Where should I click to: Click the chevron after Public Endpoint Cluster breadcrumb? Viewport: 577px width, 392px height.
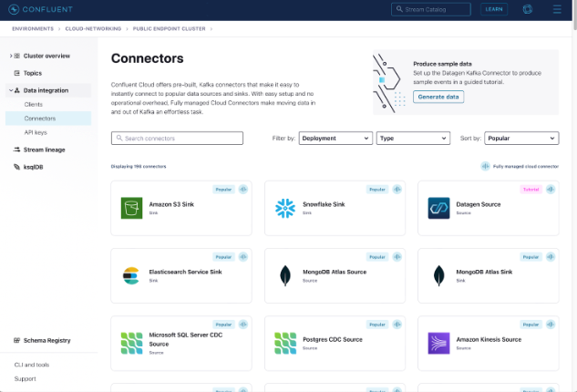[x=211, y=28]
